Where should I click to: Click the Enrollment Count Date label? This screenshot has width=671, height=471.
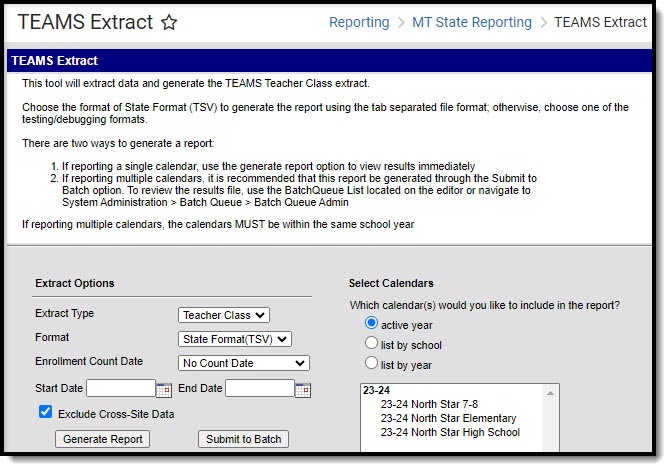click(x=89, y=361)
